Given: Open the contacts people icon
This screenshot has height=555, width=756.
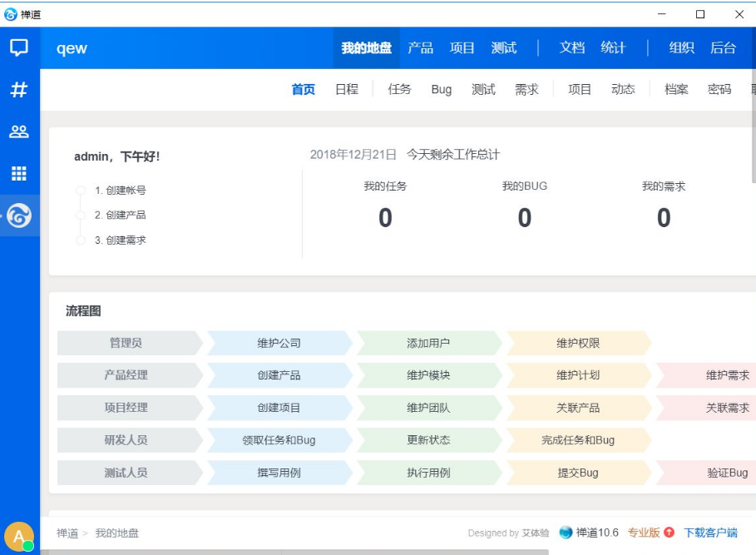Looking at the screenshot, I should pos(19,131).
